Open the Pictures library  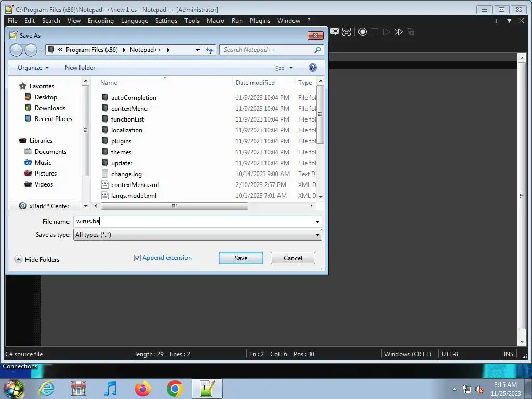(x=46, y=173)
